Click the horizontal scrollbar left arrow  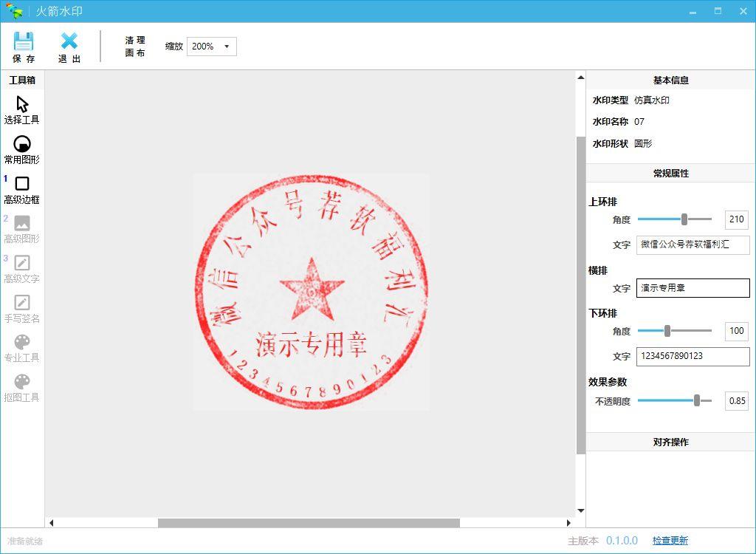click(x=52, y=523)
